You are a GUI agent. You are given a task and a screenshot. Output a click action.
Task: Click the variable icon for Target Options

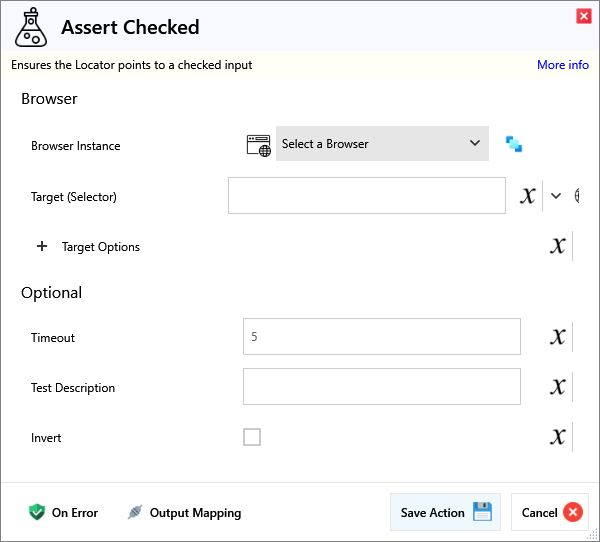point(558,246)
